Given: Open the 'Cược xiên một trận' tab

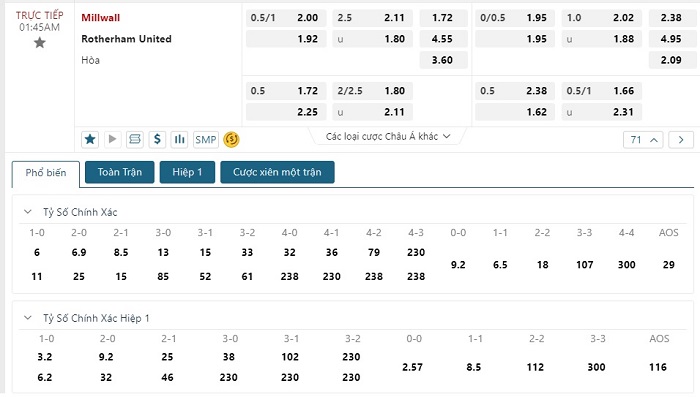Looking at the screenshot, I should click(277, 172).
